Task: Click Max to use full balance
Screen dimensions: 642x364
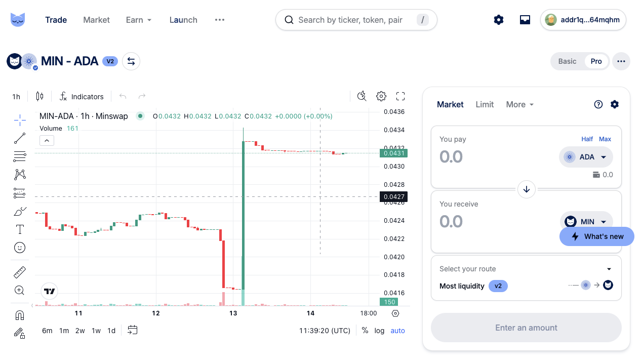Action: pyautogui.click(x=605, y=139)
